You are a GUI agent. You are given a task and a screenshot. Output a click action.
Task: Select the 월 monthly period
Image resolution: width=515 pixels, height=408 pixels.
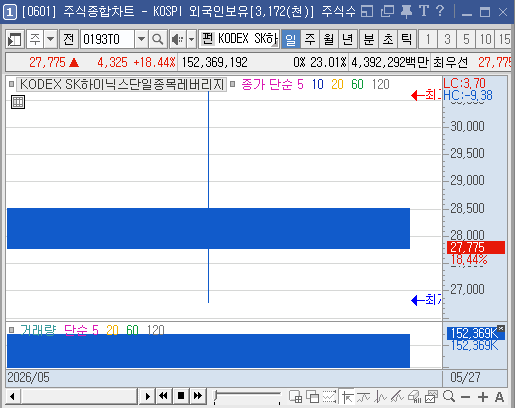[x=329, y=39]
